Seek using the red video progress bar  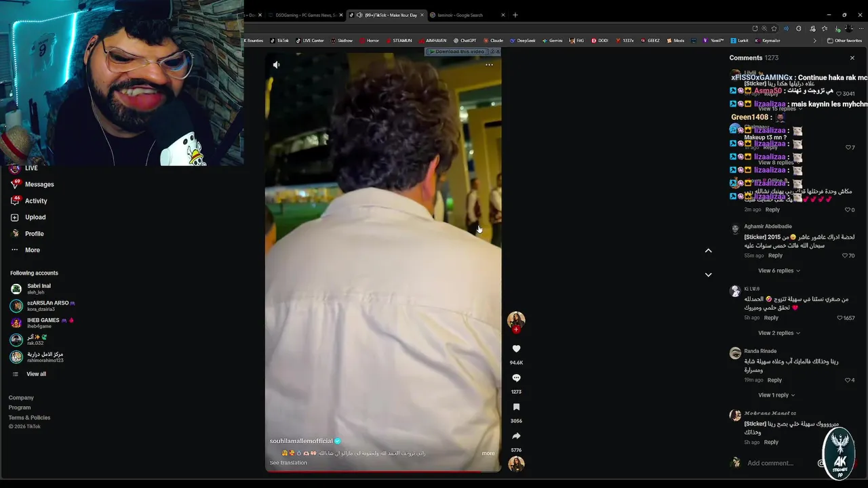click(x=382, y=470)
